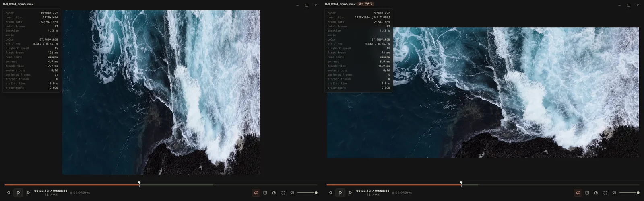Click io read value 6.9 ms

tap(385, 62)
